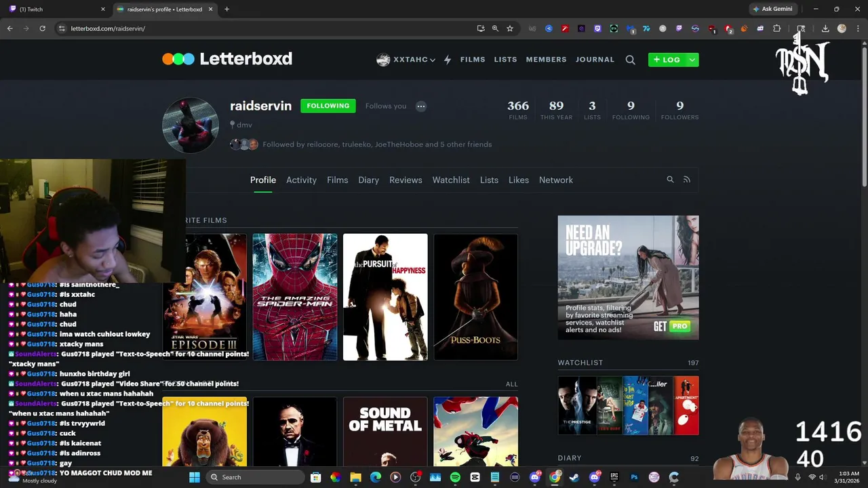868x488 pixels.
Task: Switch to the Likes tab
Action: click(519, 180)
